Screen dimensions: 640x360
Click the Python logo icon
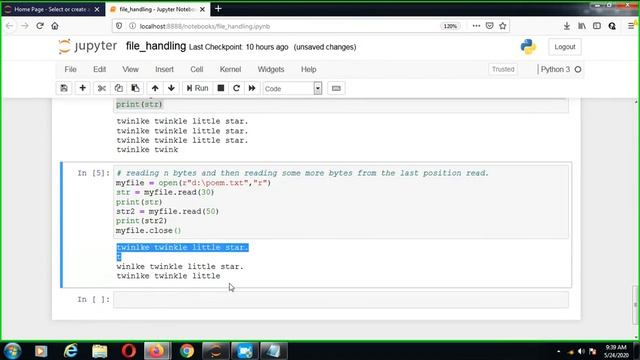pyautogui.click(x=528, y=47)
